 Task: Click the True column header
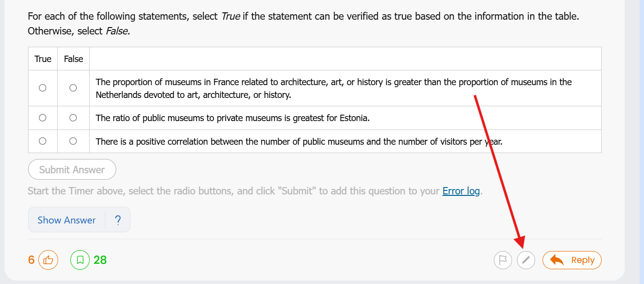click(x=43, y=59)
